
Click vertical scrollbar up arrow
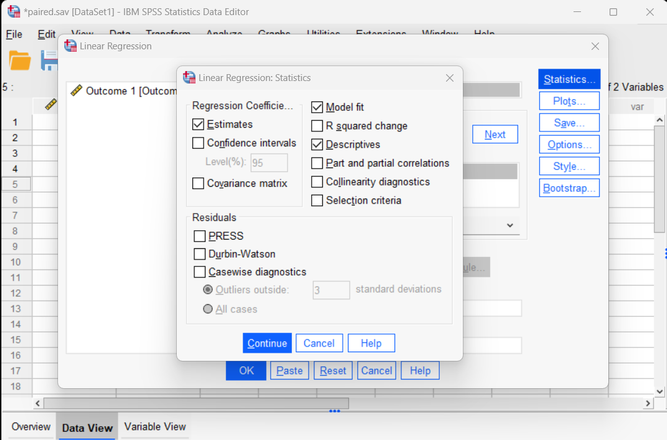point(659,120)
